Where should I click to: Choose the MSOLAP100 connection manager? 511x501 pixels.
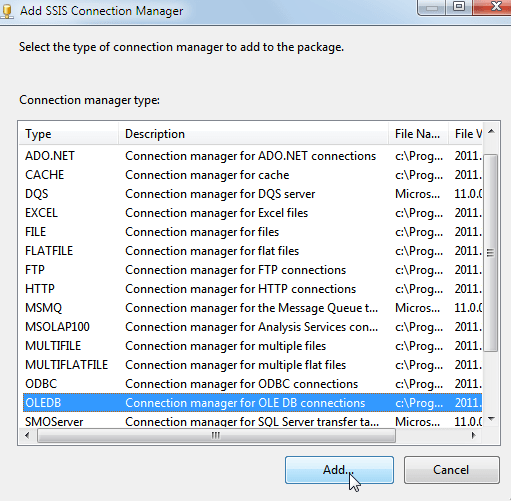[x=252, y=327]
